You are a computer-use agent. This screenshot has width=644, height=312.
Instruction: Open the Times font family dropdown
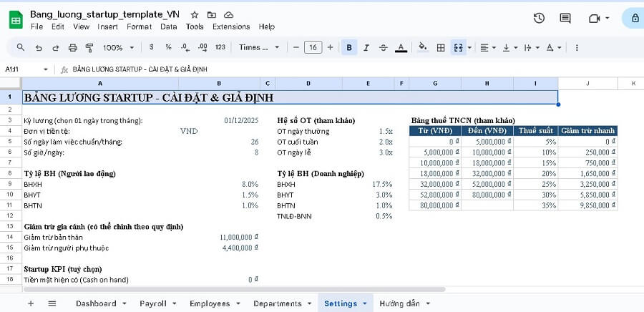click(259, 48)
